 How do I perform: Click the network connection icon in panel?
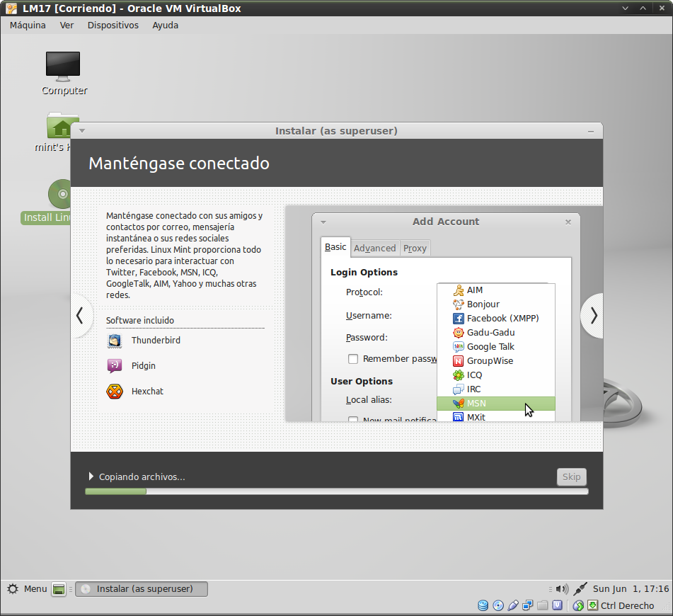click(580, 588)
